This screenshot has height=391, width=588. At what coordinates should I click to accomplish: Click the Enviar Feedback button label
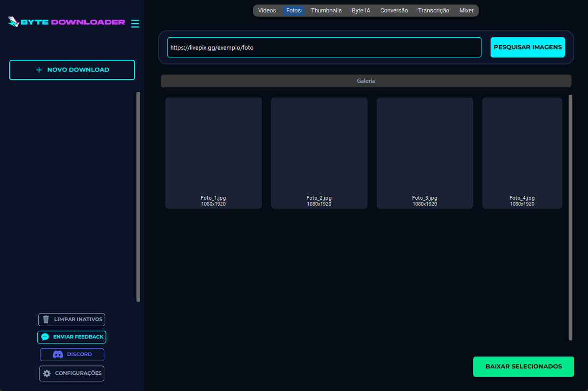pos(78,337)
